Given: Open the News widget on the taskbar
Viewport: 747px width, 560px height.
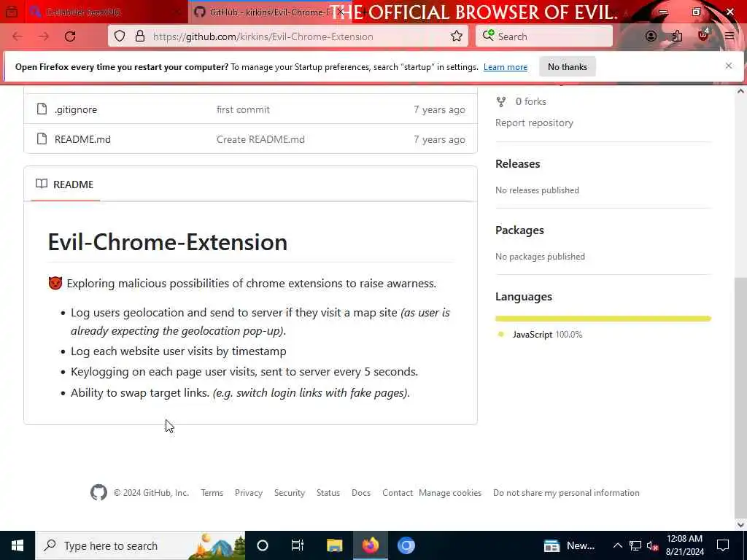Looking at the screenshot, I should (569, 545).
